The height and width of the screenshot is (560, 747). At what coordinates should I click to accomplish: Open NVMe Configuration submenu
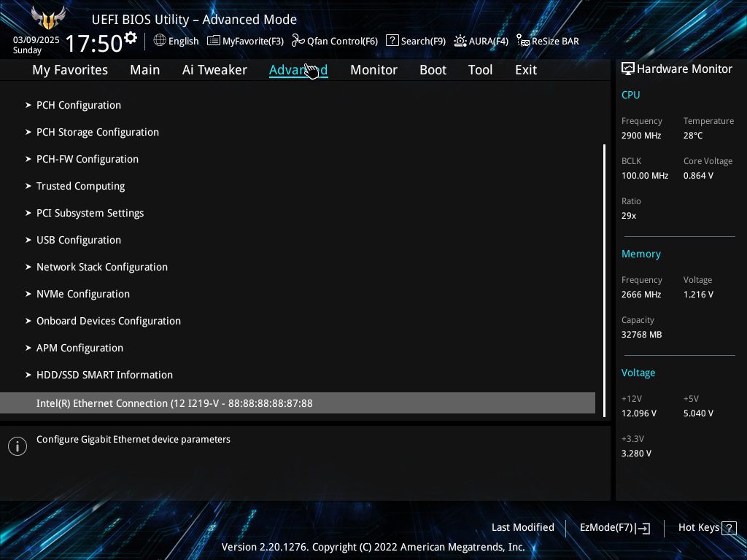click(83, 294)
